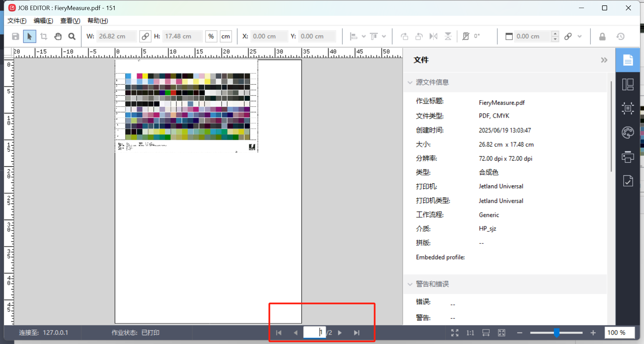
Task: Open the printer settings sidebar tab
Action: 628,157
